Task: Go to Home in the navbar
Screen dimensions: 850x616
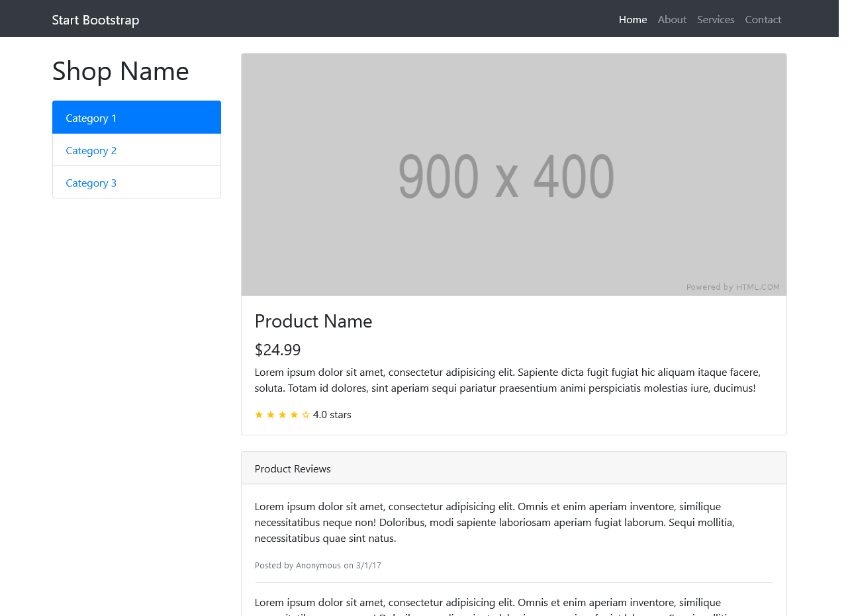Action: (x=632, y=19)
